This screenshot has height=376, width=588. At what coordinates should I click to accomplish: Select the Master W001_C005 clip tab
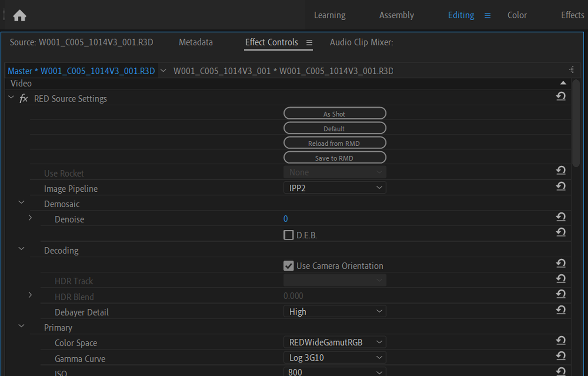81,71
